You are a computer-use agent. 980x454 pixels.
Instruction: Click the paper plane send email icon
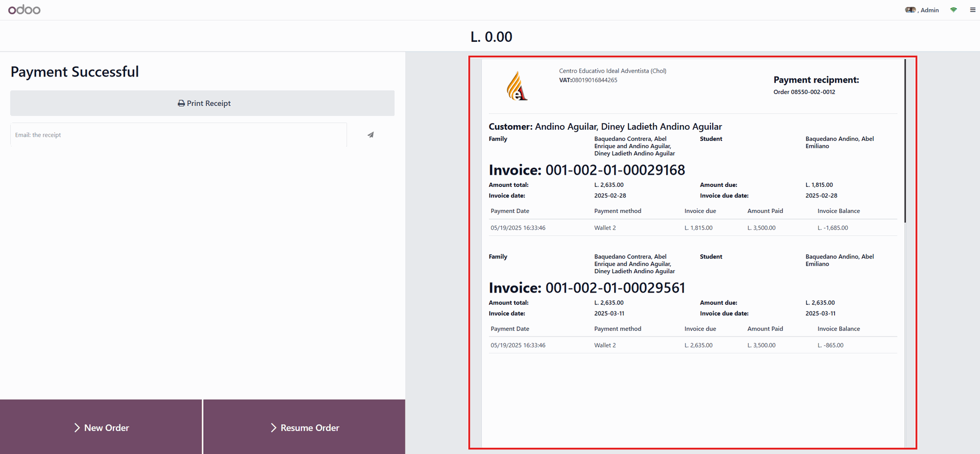tap(371, 135)
